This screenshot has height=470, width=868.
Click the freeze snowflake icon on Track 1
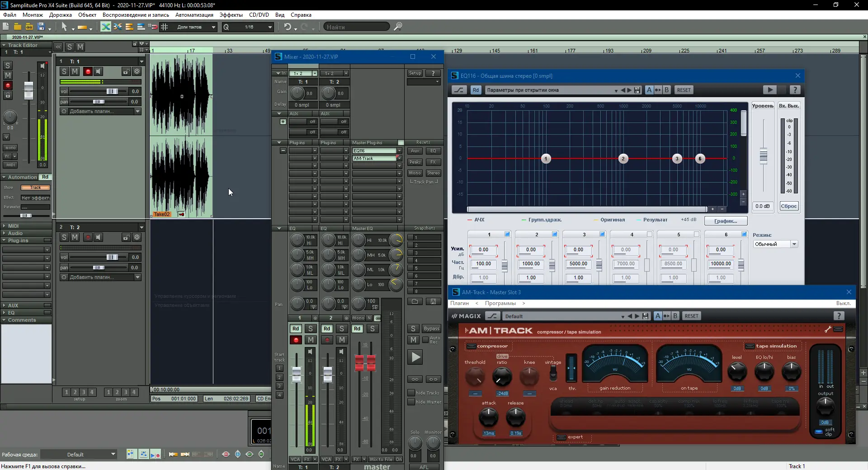(x=137, y=71)
